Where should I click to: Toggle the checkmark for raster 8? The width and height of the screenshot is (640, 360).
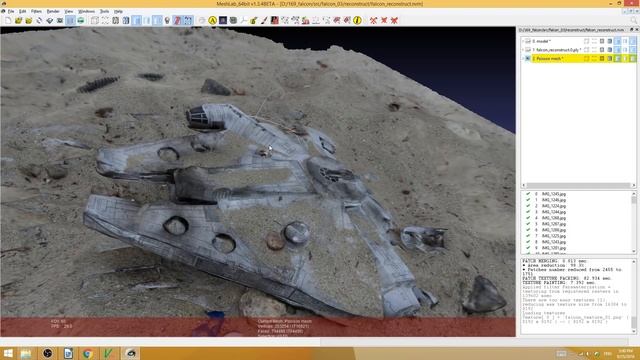pos(528,242)
